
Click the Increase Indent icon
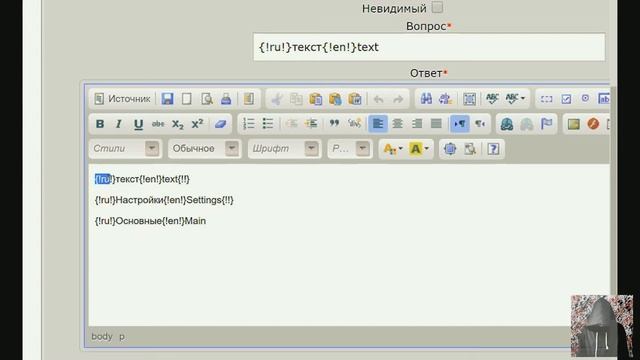point(311,124)
